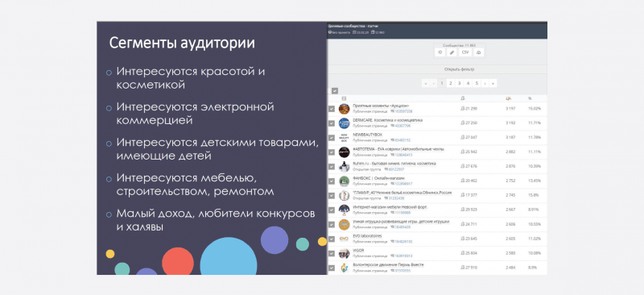
Task: Toggle checkbox for Невский форт furniture store row
Action: pos(332,210)
